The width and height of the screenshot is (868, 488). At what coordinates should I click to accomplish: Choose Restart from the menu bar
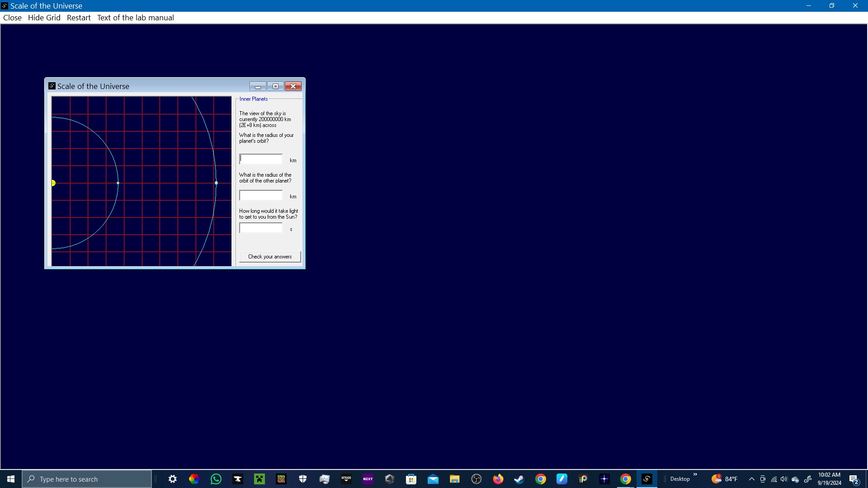pyautogui.click(x=79, y=18)
